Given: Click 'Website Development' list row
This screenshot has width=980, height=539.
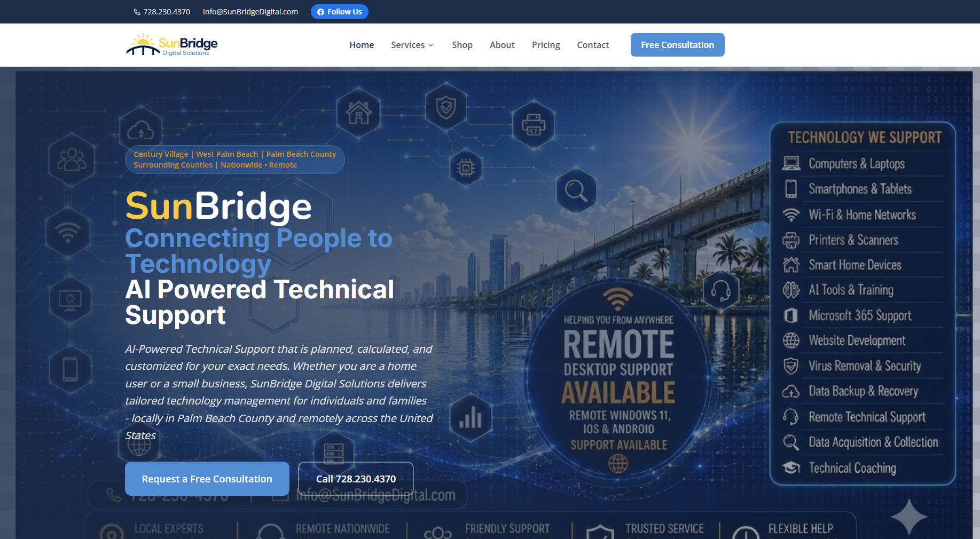Looking at the screenshot, I should tap(863, 340).
